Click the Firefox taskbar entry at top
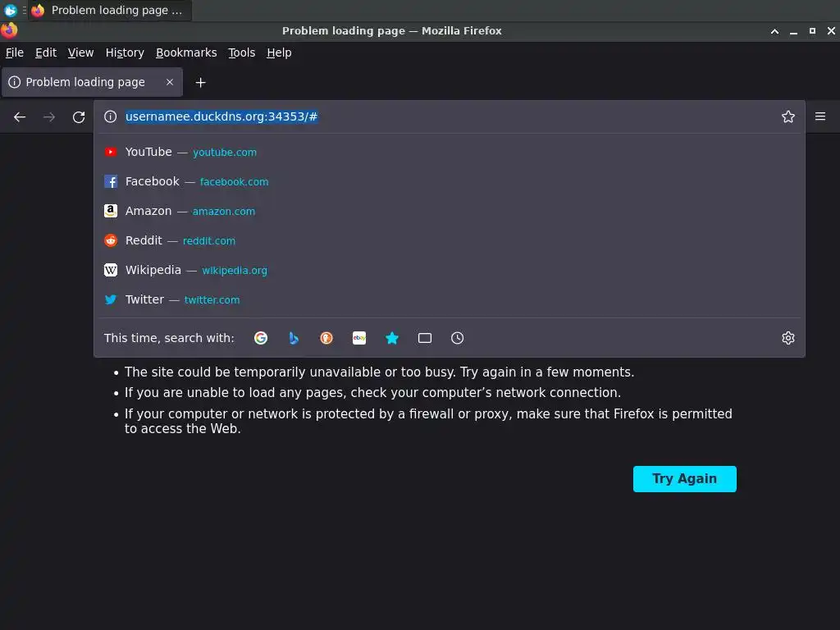Viewport: 840px width, 630px height. coord(110,10)
